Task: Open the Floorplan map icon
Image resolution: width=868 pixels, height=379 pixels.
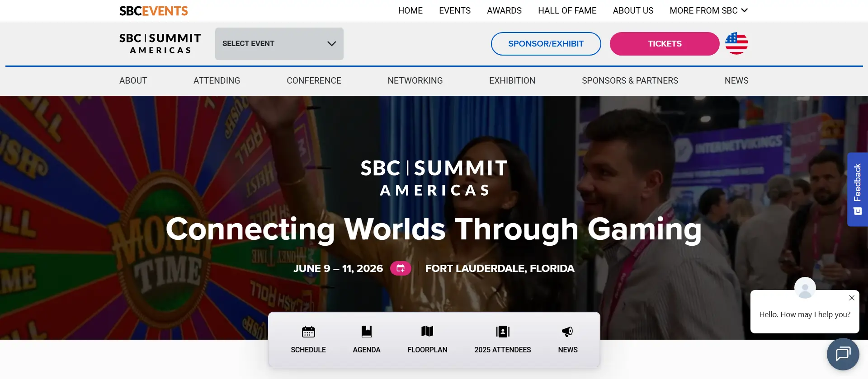Action: click(427, 332)
